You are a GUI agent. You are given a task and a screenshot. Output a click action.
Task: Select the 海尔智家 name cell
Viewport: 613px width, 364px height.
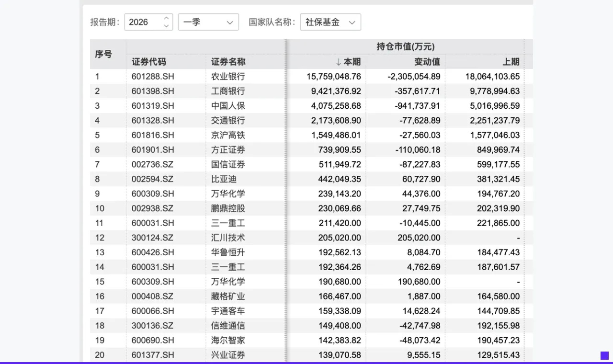pyautogui.click(x=228, y=340)
